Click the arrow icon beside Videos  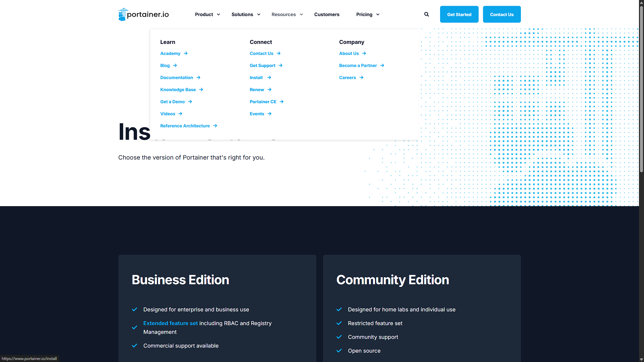180,114
